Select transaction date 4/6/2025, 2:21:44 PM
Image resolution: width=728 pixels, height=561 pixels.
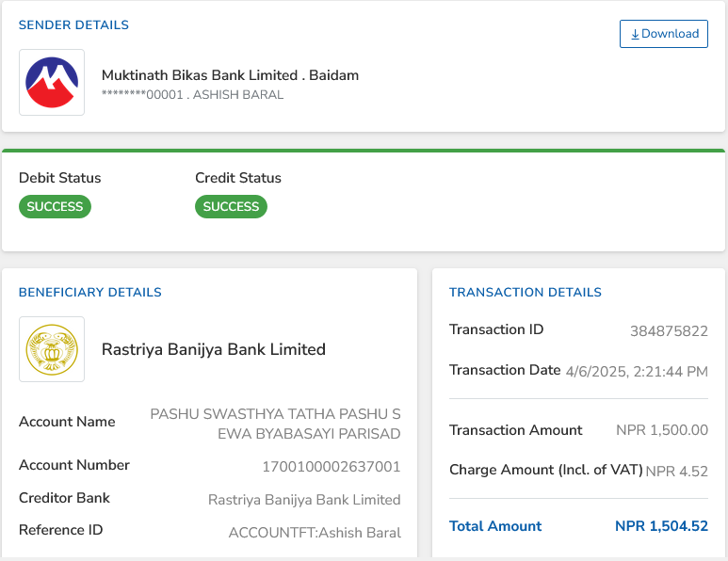click(637, 372)
